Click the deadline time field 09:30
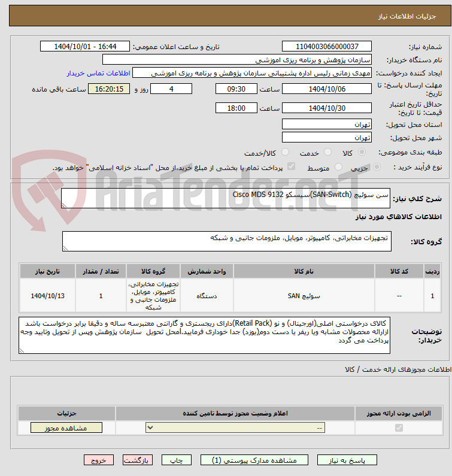This screenshot has height=476, width=452. [236, 89]
